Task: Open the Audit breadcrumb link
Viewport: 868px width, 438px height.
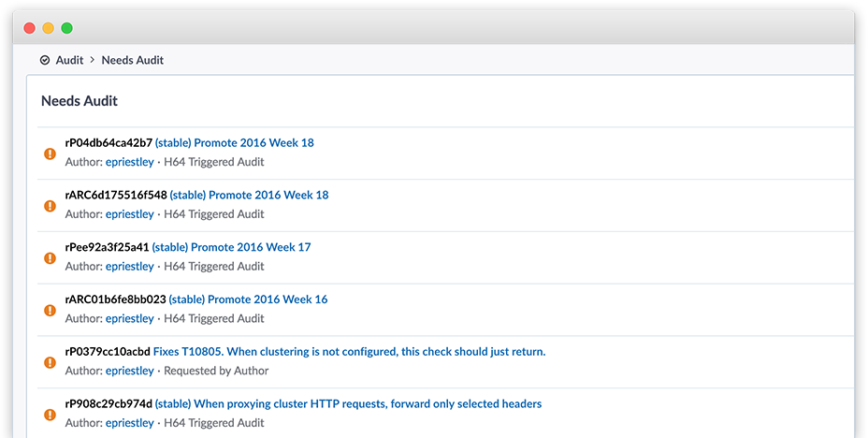Action: click(x=69, y=60)
